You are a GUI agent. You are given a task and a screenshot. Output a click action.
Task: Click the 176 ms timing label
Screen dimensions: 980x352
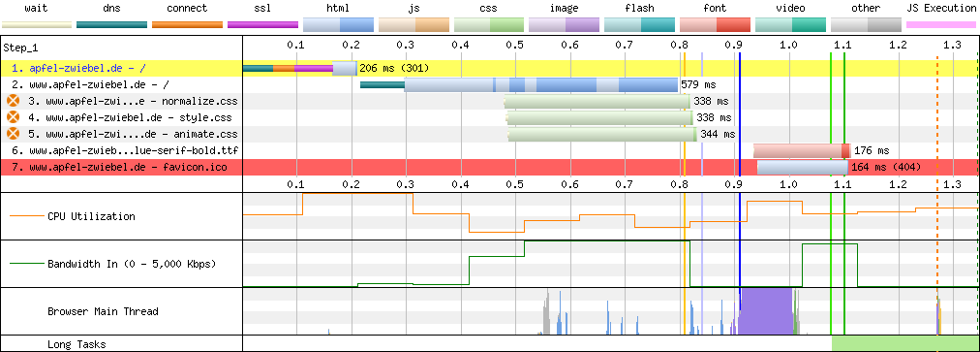872,150
